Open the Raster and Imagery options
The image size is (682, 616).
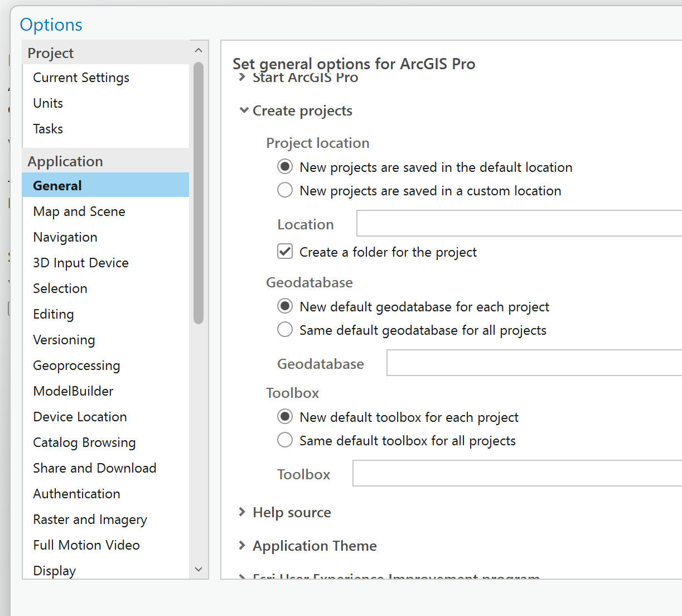pyautogui.click(x=90, y=519)
